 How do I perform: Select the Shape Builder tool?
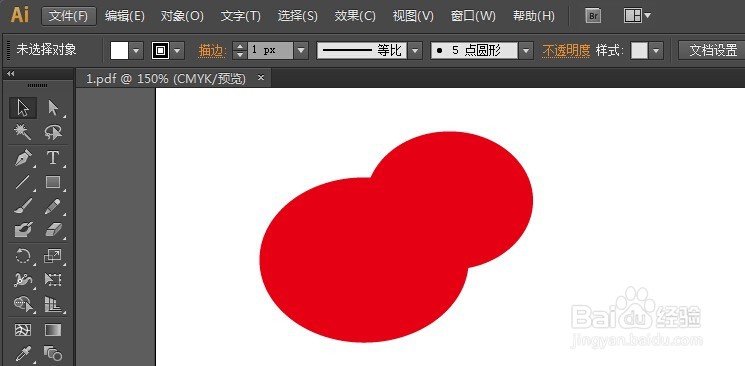(x=23, y=304)
